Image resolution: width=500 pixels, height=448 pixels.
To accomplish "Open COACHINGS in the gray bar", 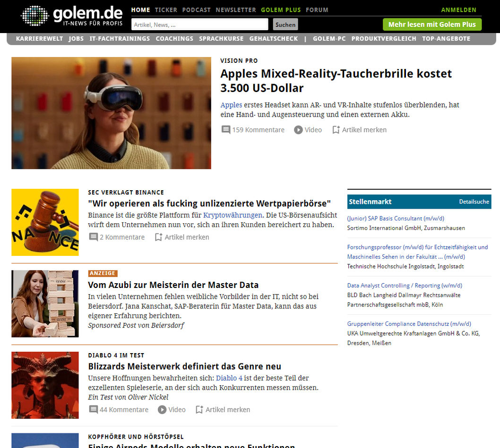I will coord(174,39).
